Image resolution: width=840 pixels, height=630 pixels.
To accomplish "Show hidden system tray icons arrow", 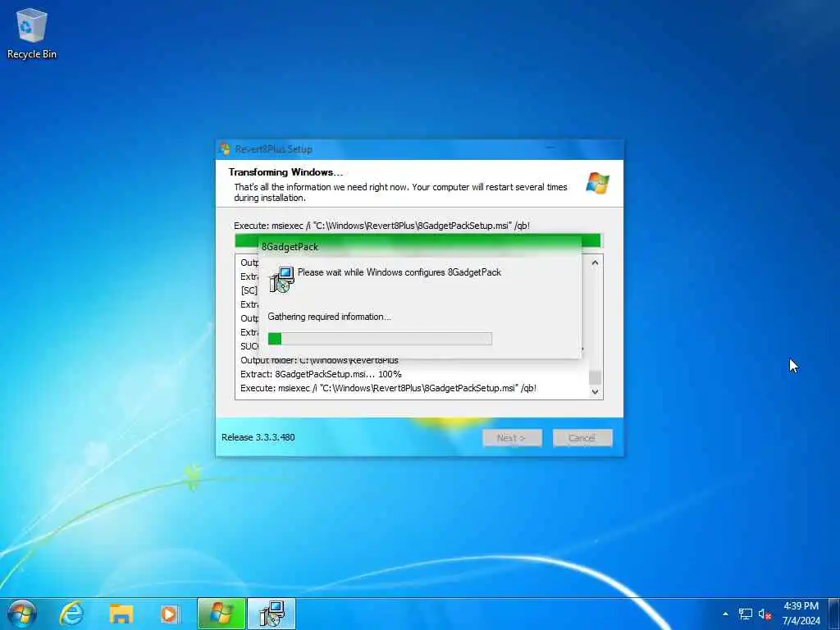I will click(725, 614).
